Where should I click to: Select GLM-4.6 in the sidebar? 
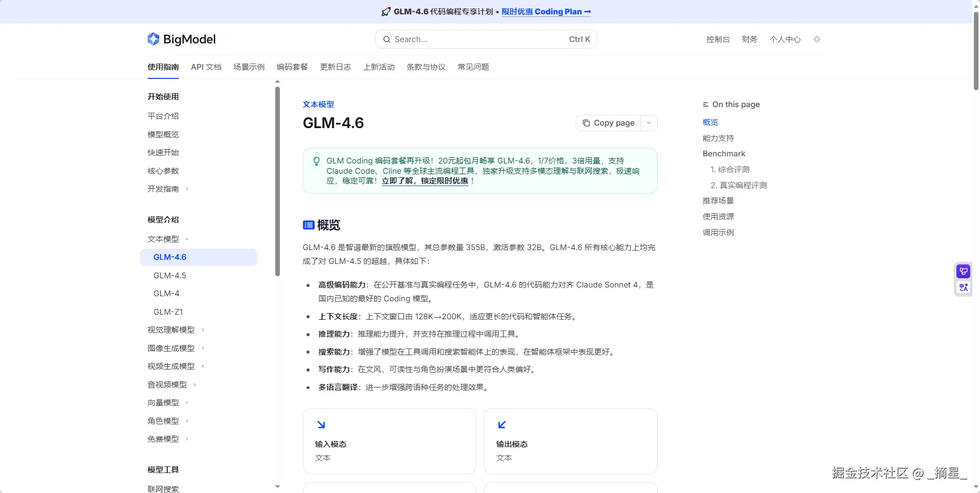tap(199, 257)
